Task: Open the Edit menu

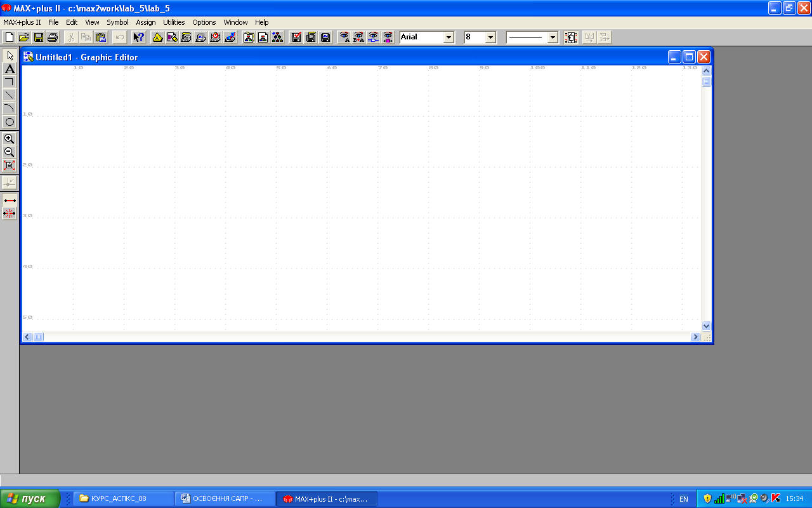Action: 72,22
